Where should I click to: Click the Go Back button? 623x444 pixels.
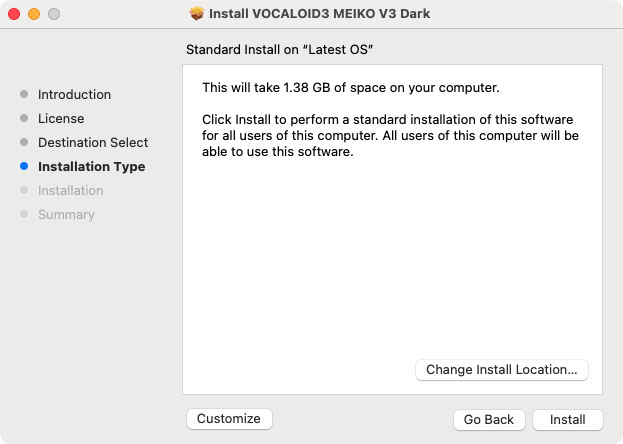[489, 419]
